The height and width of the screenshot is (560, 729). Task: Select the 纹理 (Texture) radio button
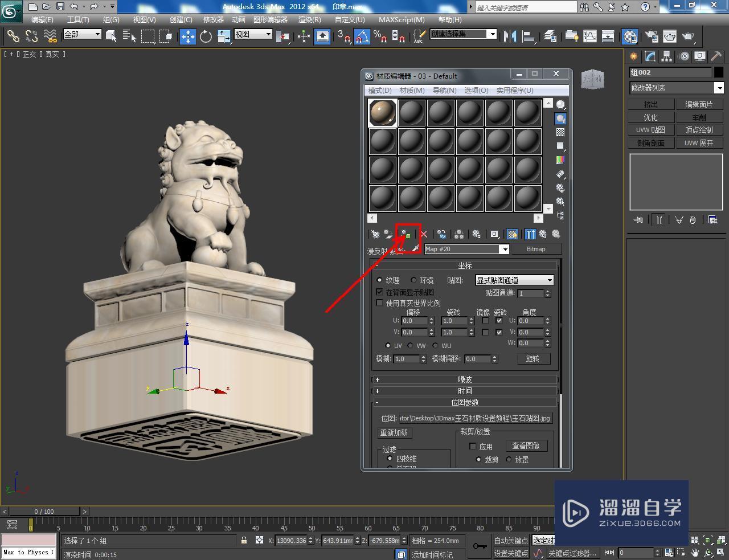380,280
